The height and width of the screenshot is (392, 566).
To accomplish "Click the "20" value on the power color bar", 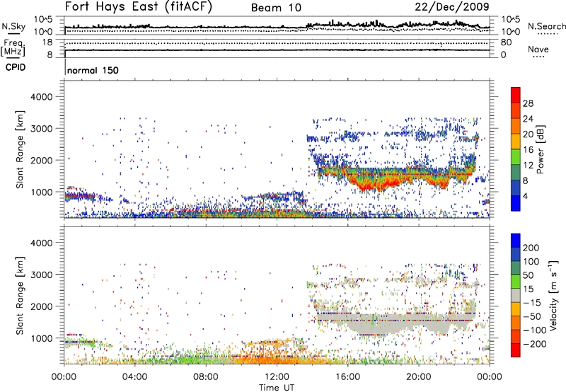I will tap(528, 134).
